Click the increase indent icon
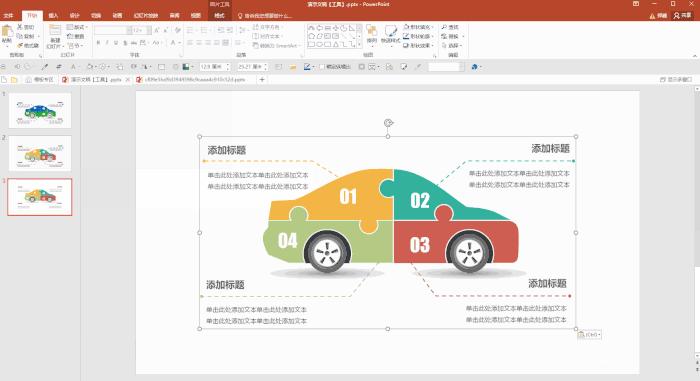The width and height of the screenshot is (700, 381). (230, 30)
